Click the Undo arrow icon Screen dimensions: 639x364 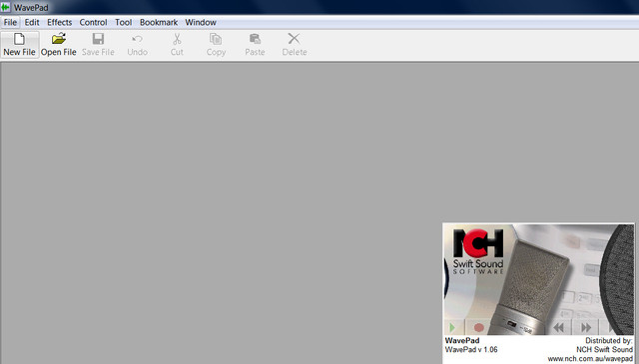137,39
